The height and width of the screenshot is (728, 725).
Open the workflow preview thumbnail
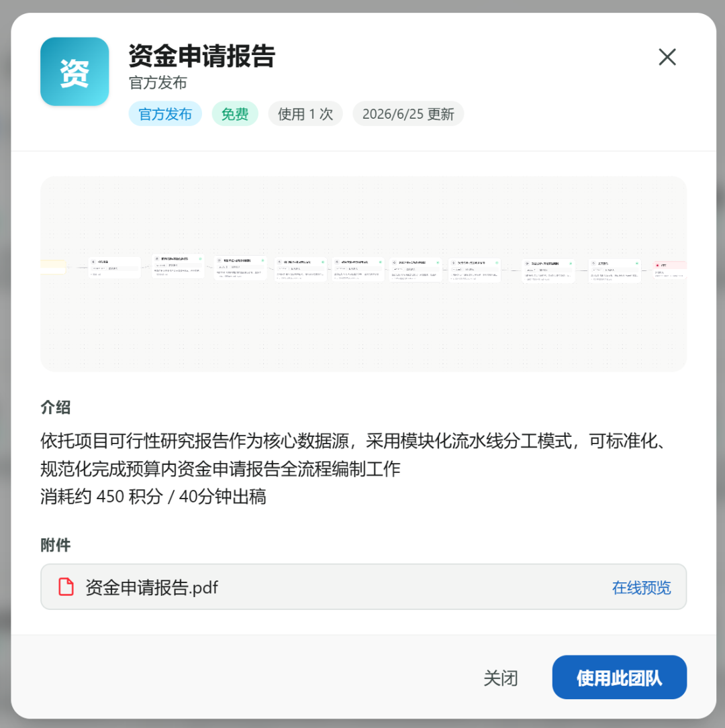pyautogui.click(x=363, y=274)
